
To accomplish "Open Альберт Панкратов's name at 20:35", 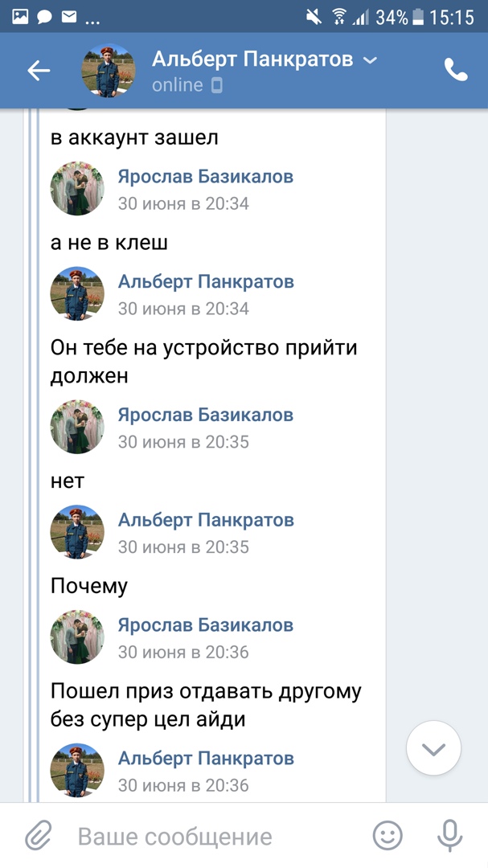I will point(205,520).
